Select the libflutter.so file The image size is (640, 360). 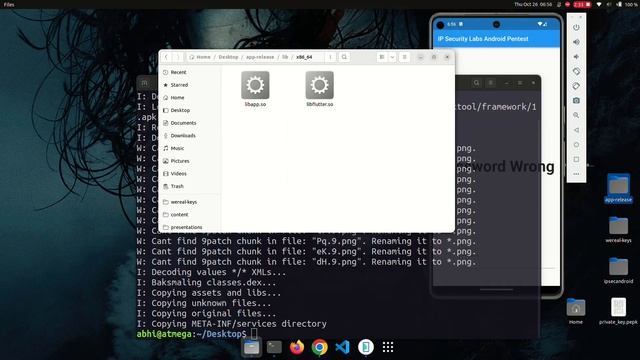click(320, 89)
